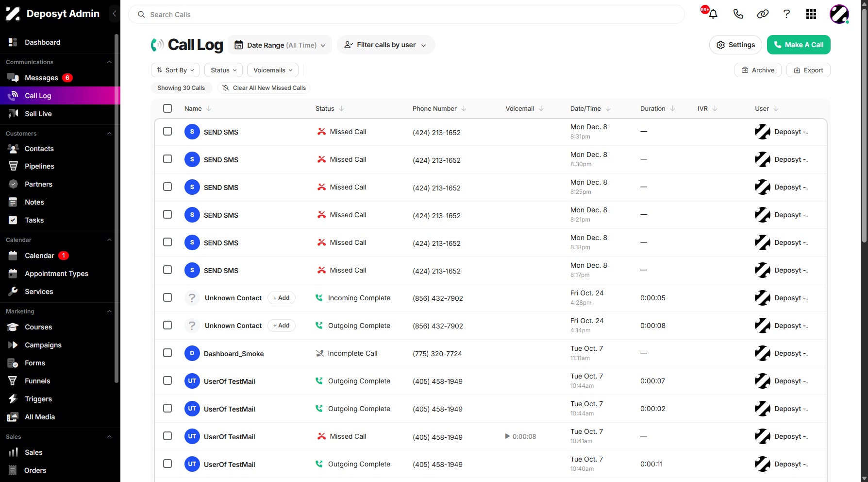Sort by Duration column arrow
The width and height of the screenshot is (868, 482).
click(672, 109)
